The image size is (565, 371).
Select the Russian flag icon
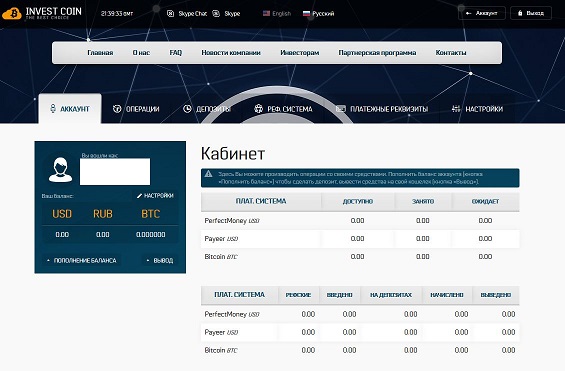[306, 14]
